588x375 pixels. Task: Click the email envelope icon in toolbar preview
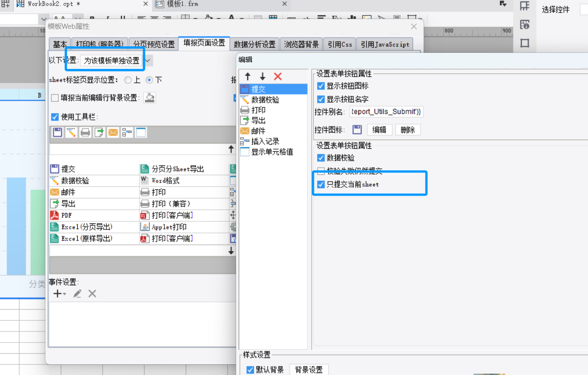[x=113, y=133]
